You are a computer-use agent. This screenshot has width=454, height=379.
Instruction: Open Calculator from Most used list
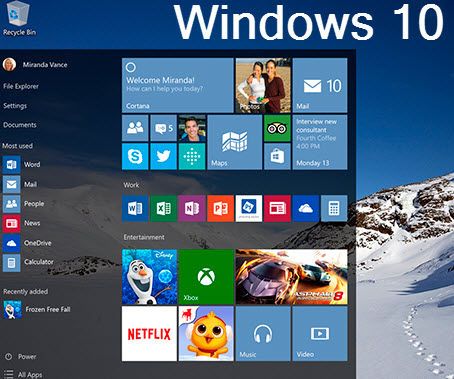click(x=28, y=262)
